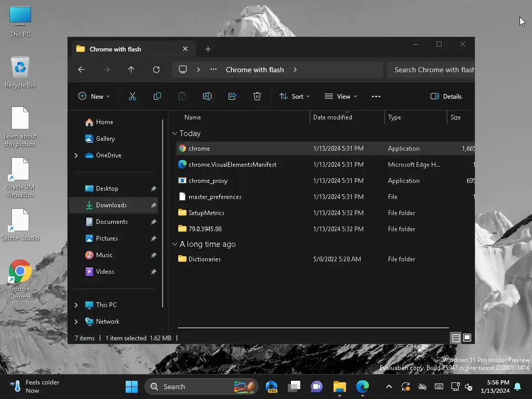Select the SetupMetrics folder

coord(325,213)
